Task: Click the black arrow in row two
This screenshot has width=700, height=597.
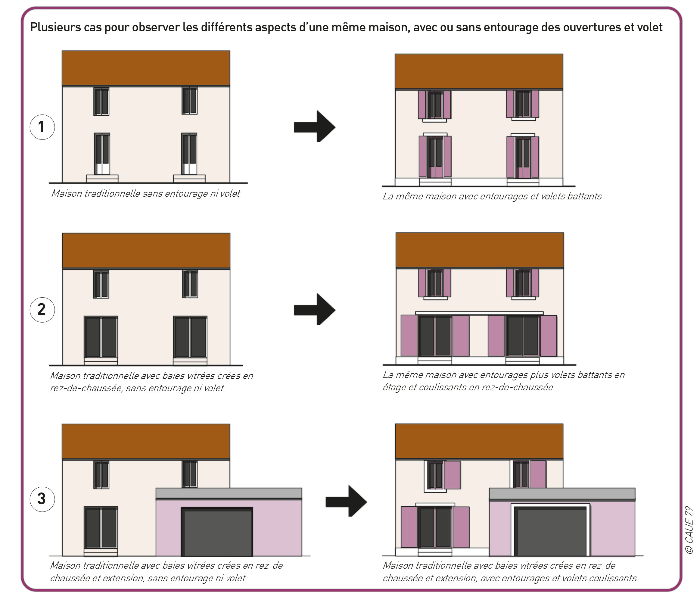Action: pyautogui.click(x=314, y=309)
